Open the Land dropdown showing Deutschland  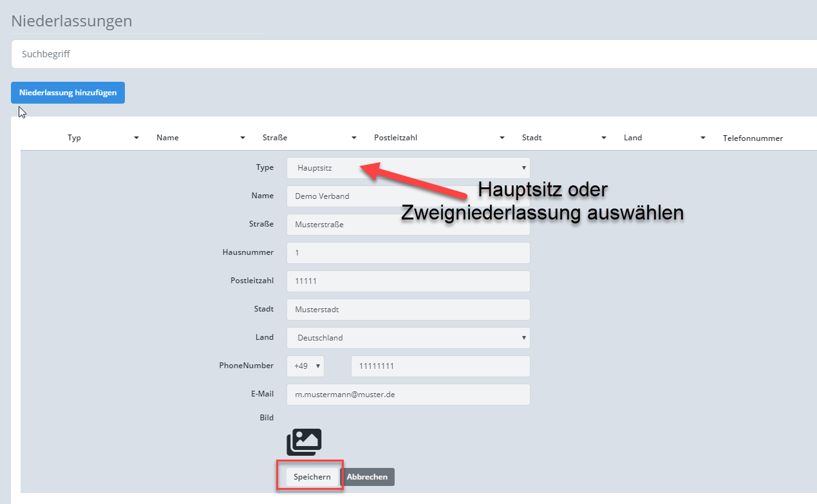pos(408,338)
